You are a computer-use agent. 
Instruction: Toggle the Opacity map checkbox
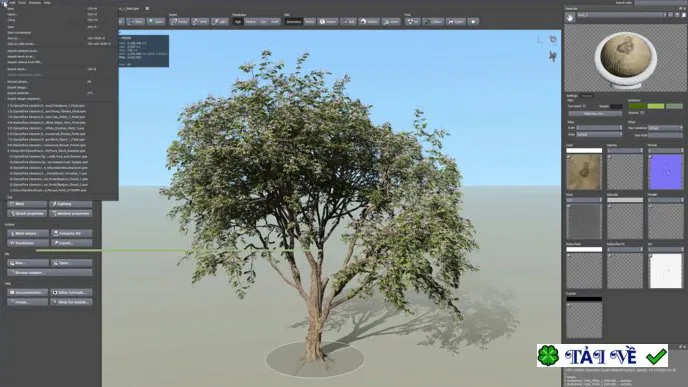[609, 157]
